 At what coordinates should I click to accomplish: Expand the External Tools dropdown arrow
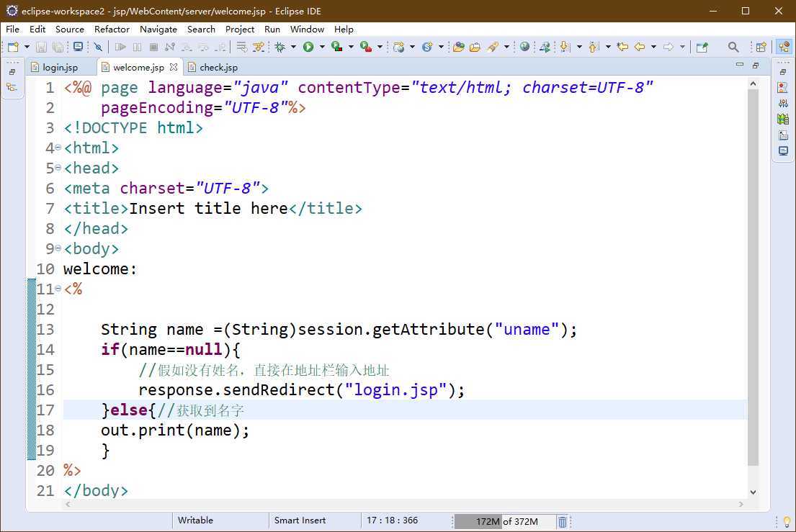pyautogui.click(x=380, y=48)
